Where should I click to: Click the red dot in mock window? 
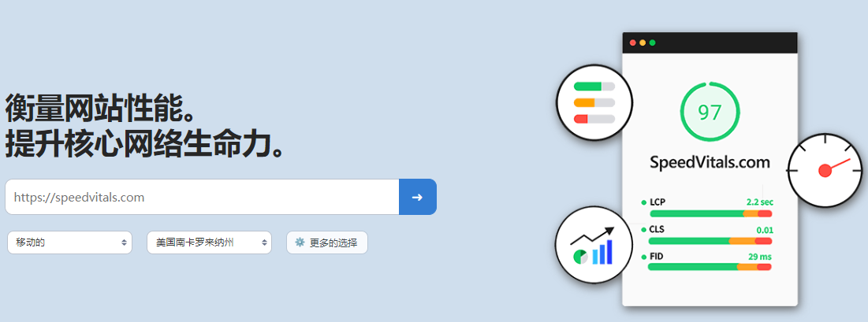pyautogui.click(x=633, y=43)
